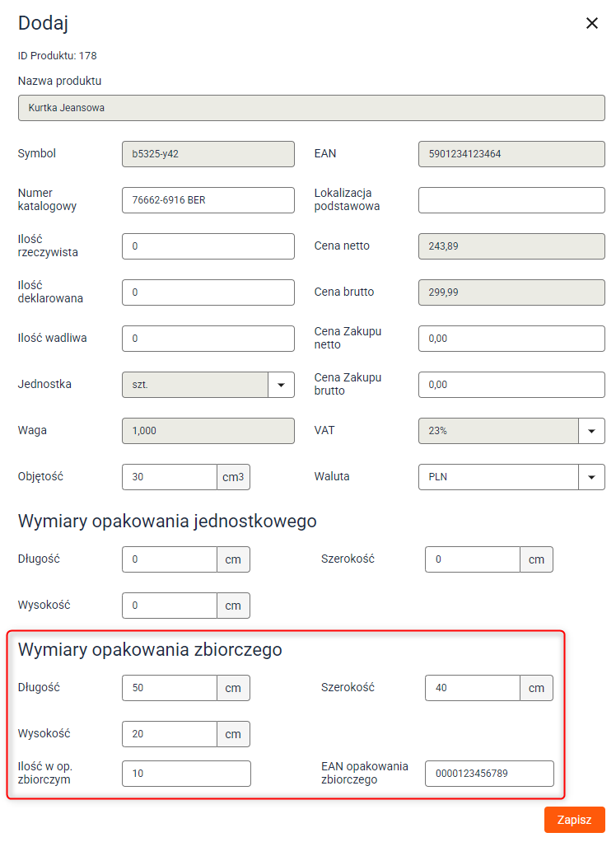Select the Ilość rzeczywista field
The width and height of the screenshot is (616, 842).
pyautogui.click(x=208, y=246)
